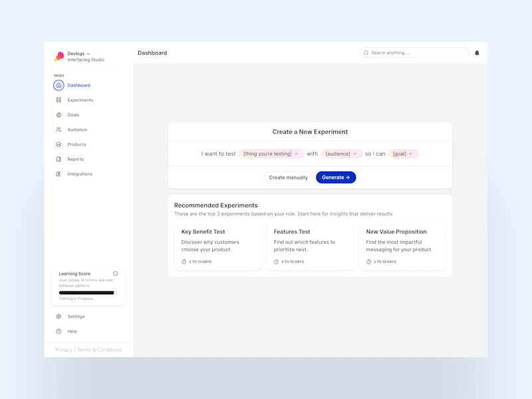Image resolution: width=532 pixels, height=399 pixels.
Task: Click the Learning Score info icon
Action: click(x=116, y=273)
